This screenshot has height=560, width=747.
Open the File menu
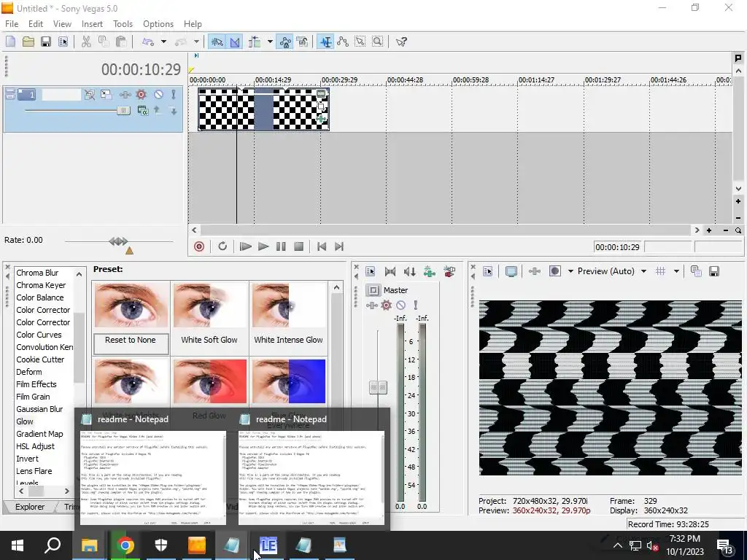click(x=12, y=24)
